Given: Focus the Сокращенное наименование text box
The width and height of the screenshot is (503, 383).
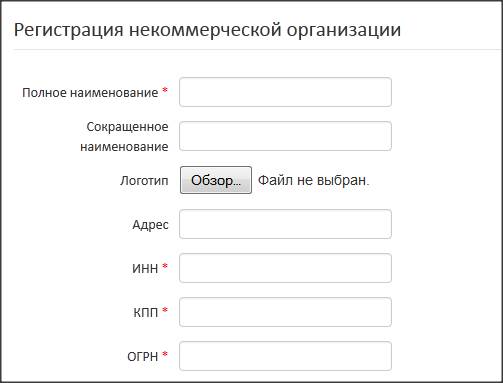Looking at the screenshot, I should pos(285,136).
